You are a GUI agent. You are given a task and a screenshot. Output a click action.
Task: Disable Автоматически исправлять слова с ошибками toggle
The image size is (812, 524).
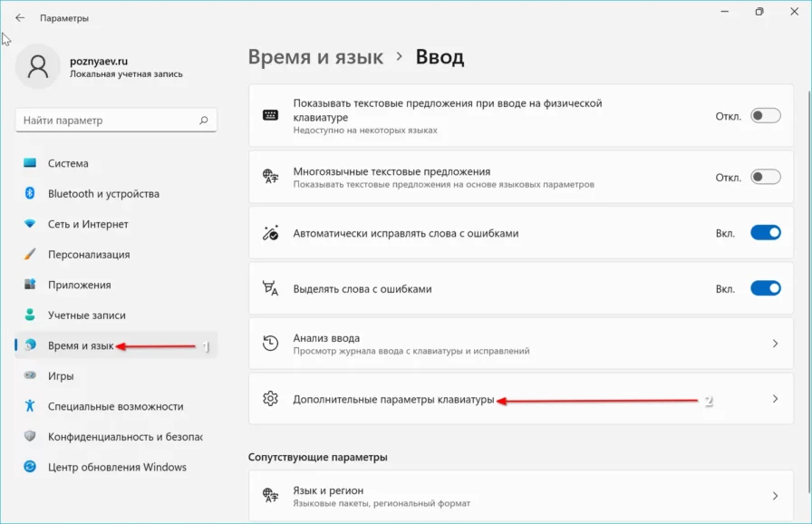765,233
